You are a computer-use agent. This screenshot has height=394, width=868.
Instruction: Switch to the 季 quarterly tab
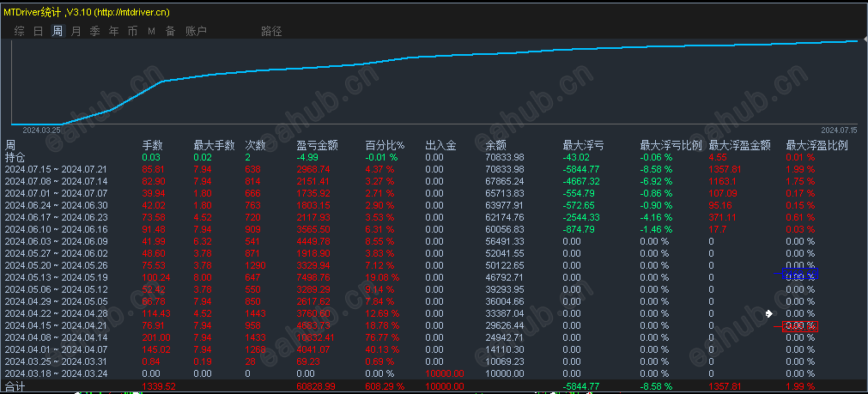[x=95, y=31]
